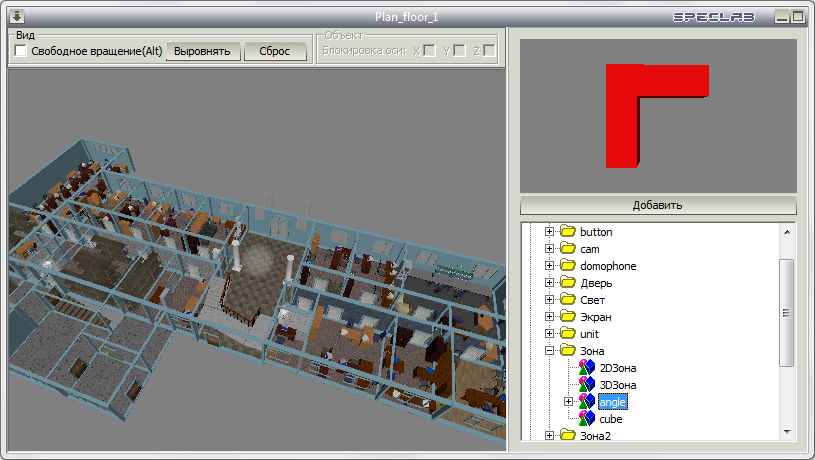Click the tree vertical scrollbar thumb
The width and height of the screenshot is (815, 460).
click(x=786, y=312)
